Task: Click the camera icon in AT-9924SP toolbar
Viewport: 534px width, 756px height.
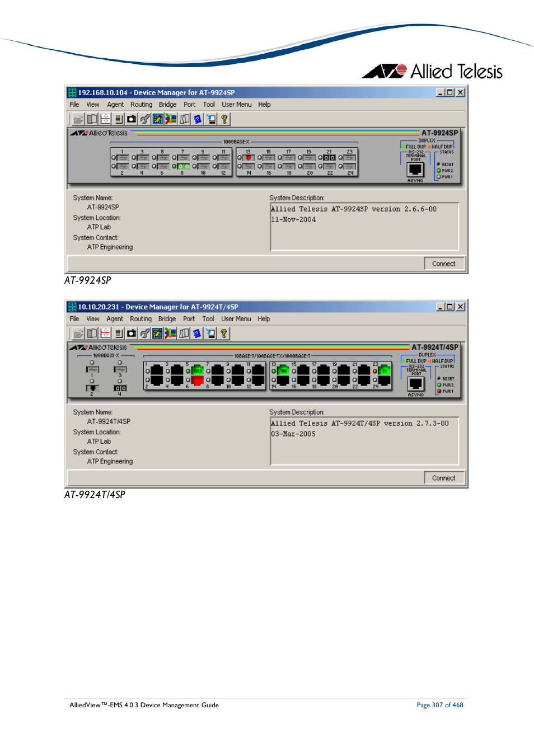Action: coord(132,119)
